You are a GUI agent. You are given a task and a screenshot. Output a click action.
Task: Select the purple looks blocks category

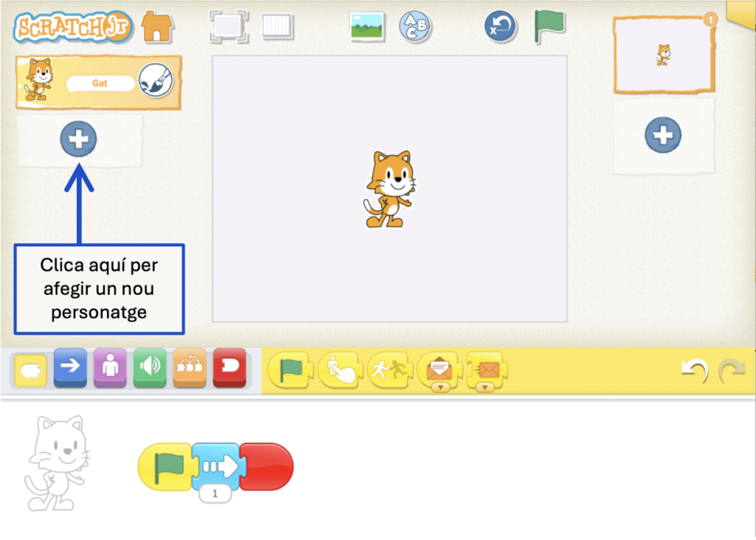(x=110, y=367)
